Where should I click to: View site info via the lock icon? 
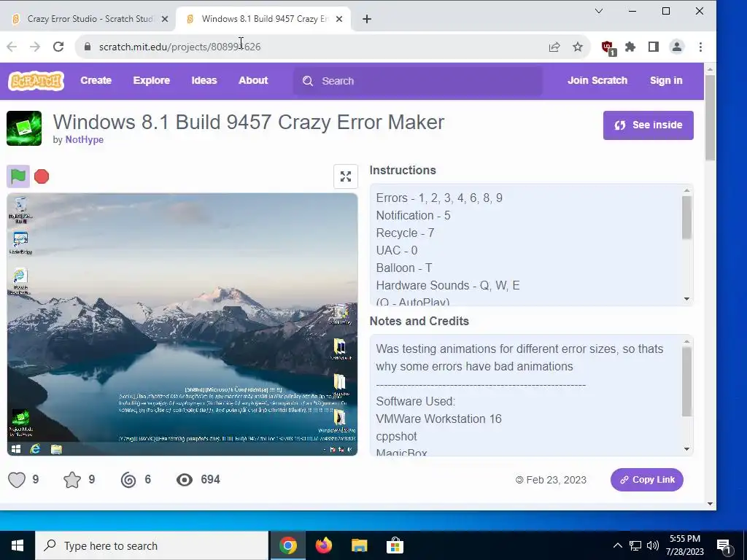point(87,47)
